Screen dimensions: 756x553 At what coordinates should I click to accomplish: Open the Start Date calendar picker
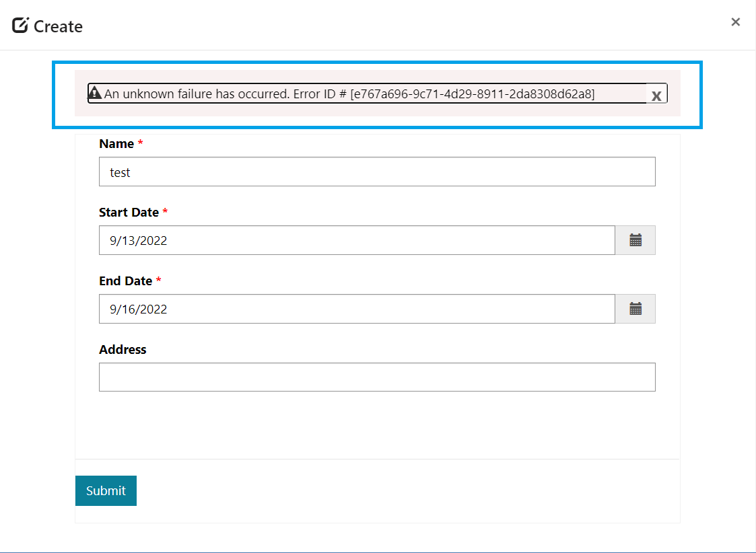[635, 240]
